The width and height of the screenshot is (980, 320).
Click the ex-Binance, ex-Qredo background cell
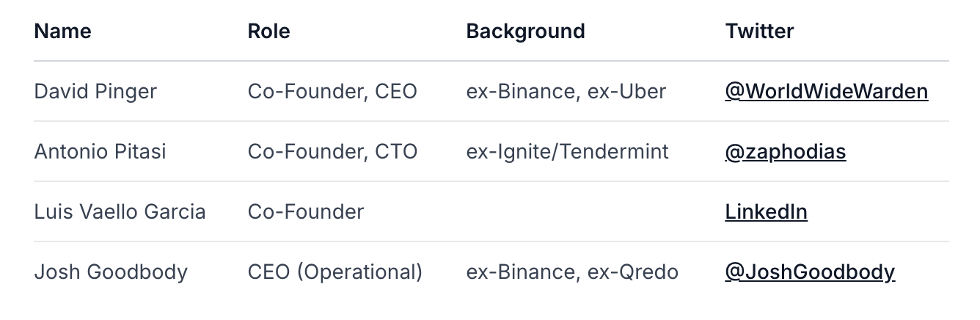572,272
